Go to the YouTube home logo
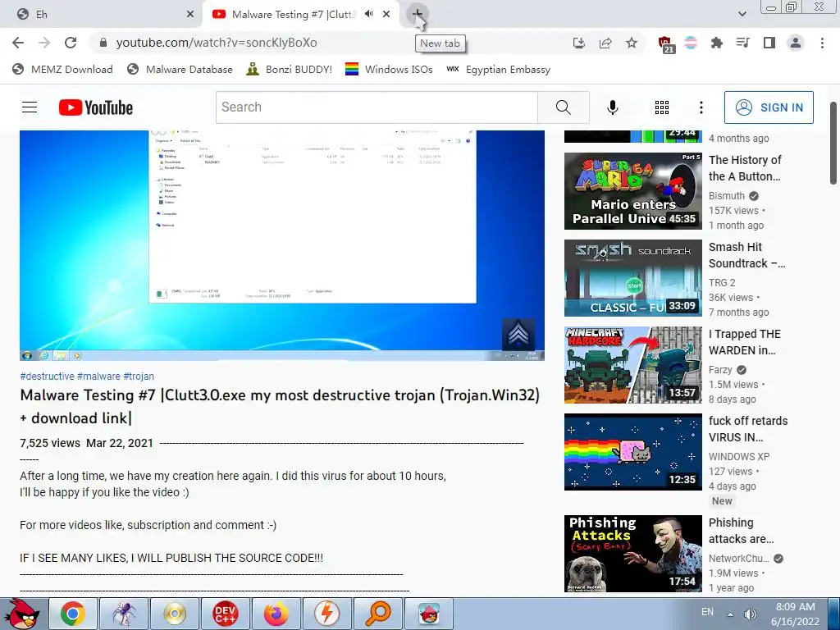 (96, 107)
